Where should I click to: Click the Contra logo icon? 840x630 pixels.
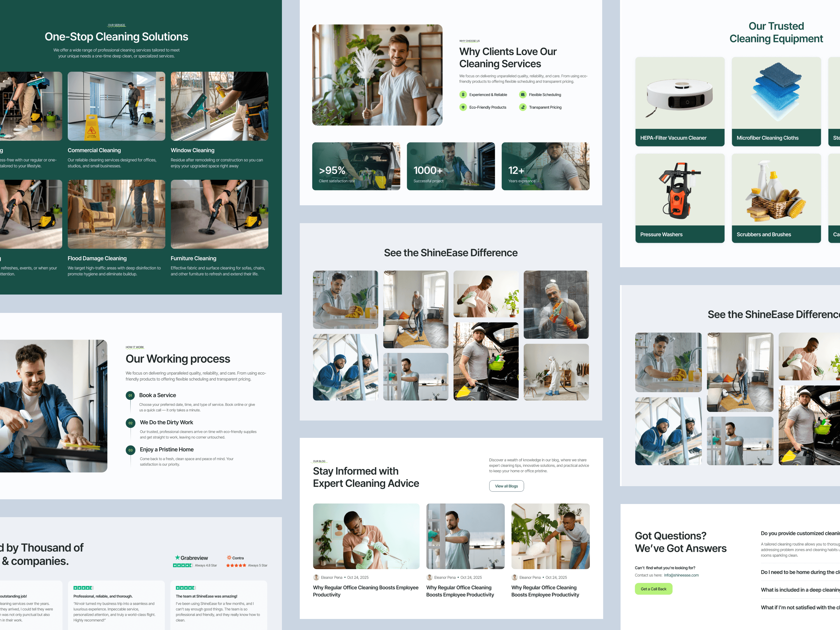229,558
